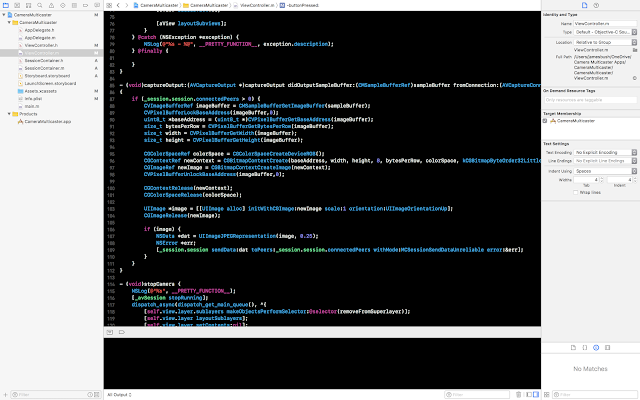Hide the debug area toggle button

tap(110, 332)
